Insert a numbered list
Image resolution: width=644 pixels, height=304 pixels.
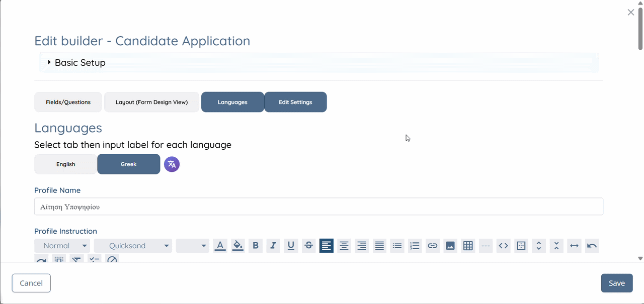415,246
